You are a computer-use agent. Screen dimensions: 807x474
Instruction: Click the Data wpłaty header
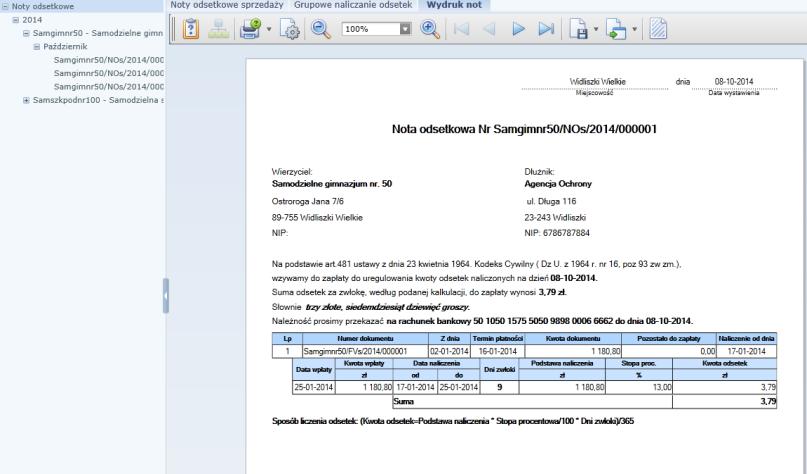click(313, 370)
